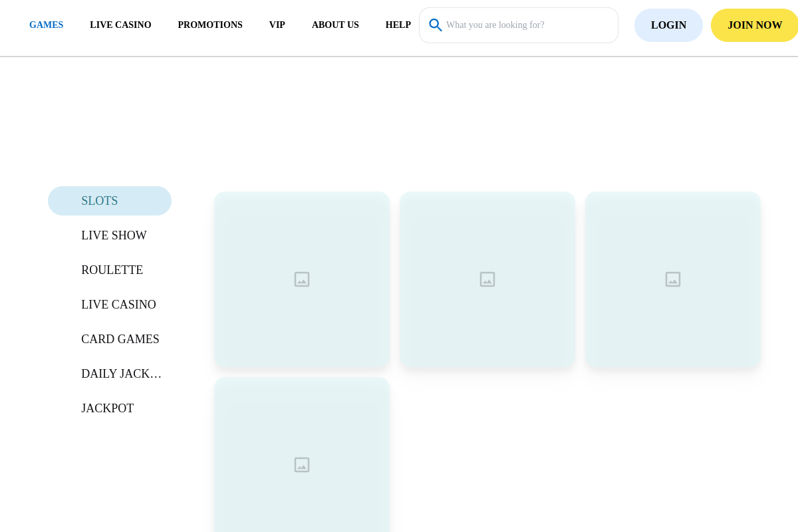Click the Join Now button
The image size is (798, 532).
pyautogui.click(x=755, y=25)
